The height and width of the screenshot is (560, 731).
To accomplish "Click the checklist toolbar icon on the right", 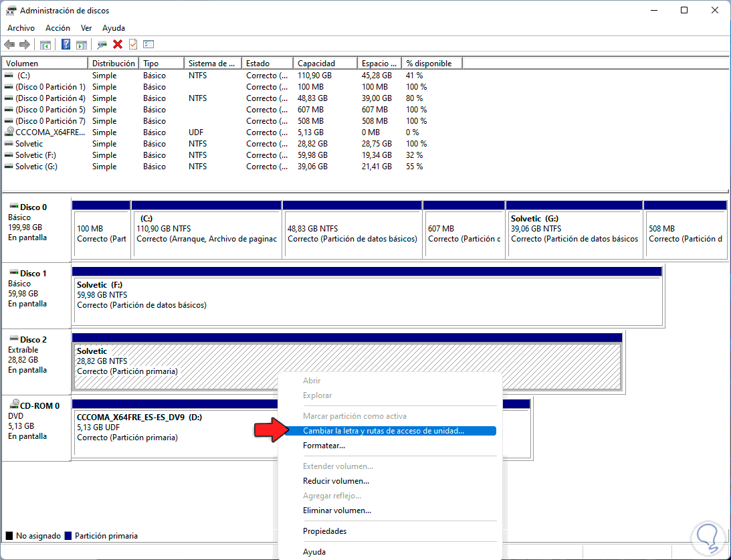I will point(148,44).
